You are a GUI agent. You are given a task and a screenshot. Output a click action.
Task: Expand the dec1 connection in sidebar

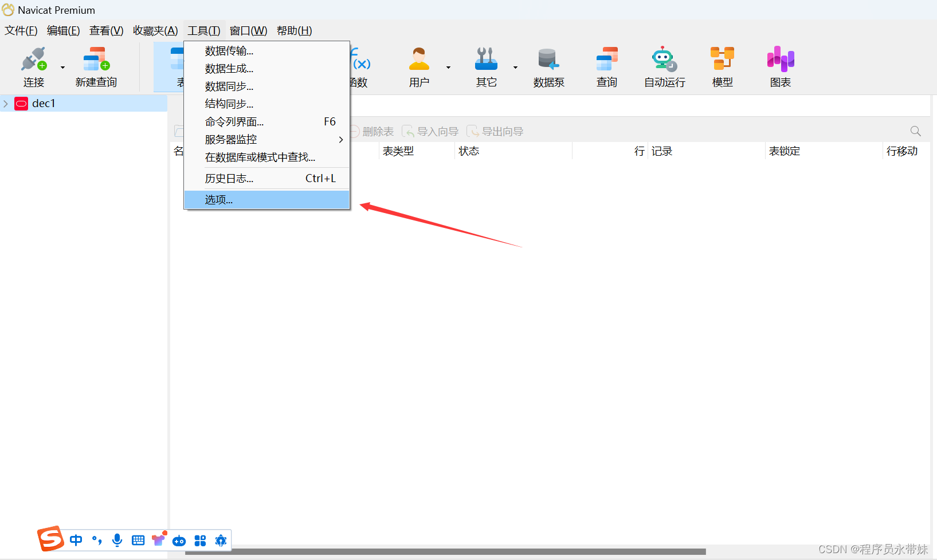pos(6,104)
